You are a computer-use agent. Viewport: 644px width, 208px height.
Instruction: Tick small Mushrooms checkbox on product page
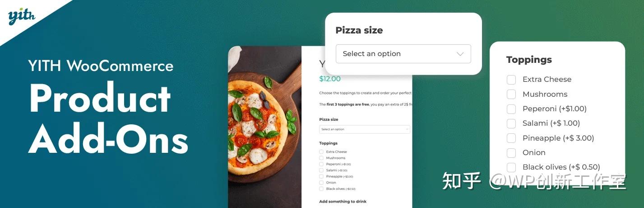coord(321,158)
